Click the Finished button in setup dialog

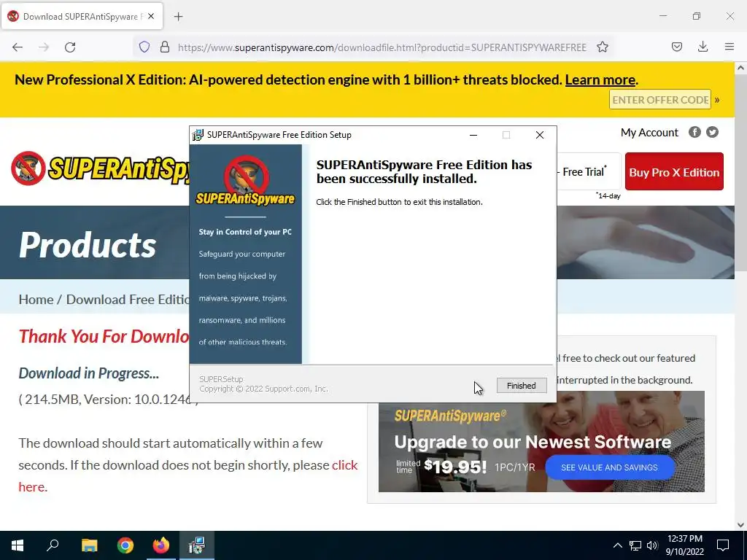coord(521,386)
